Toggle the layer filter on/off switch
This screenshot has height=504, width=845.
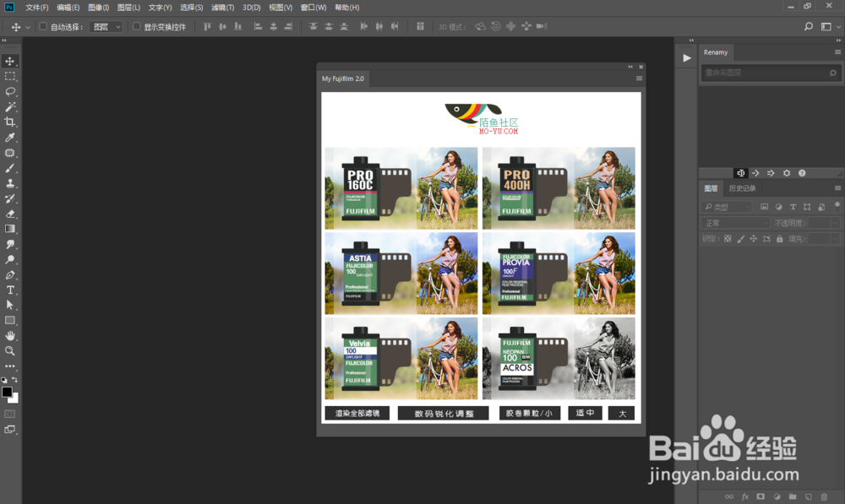tap(837, 205)
